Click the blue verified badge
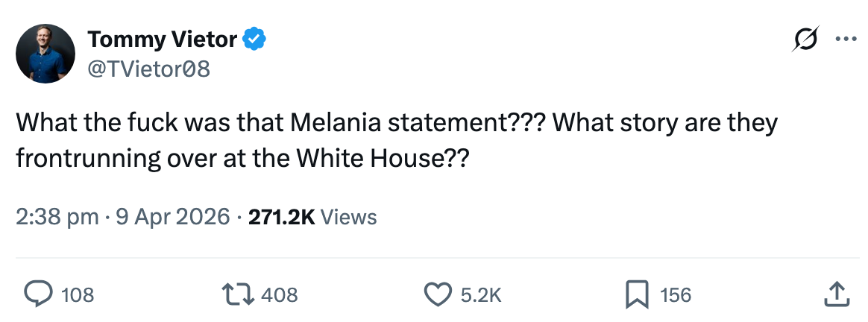868x322 pixels. tap(255, 39)
